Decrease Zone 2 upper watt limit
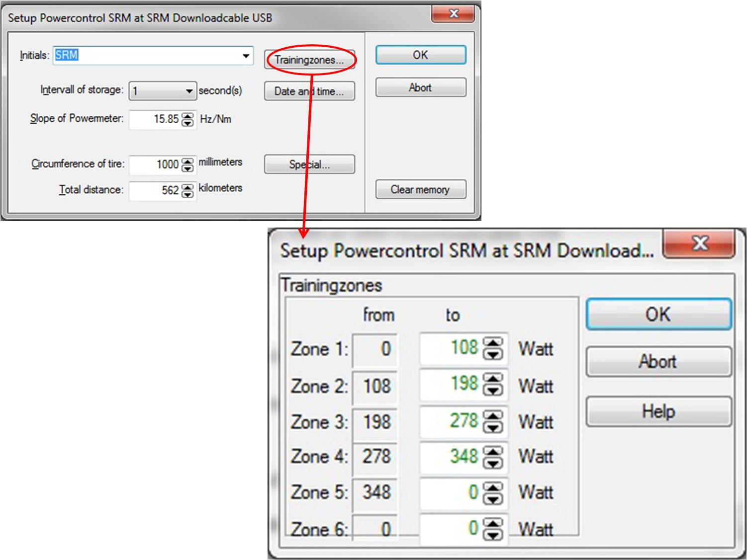 pos(493,390)
